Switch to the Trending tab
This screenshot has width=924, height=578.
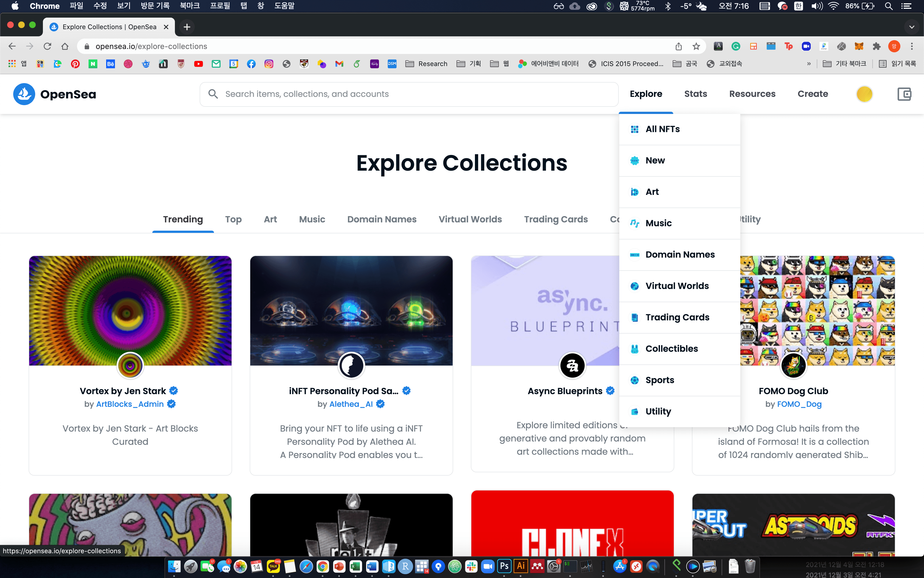coord(183,219)
